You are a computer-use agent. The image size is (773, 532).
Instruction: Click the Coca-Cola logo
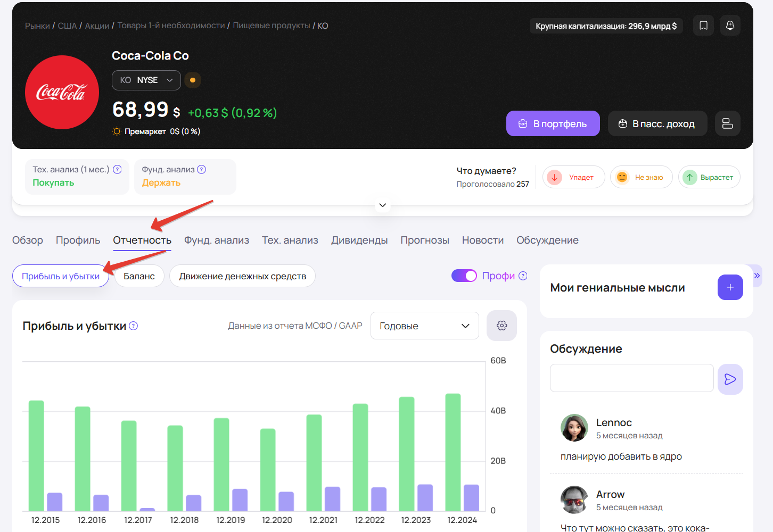pos(62,93)
